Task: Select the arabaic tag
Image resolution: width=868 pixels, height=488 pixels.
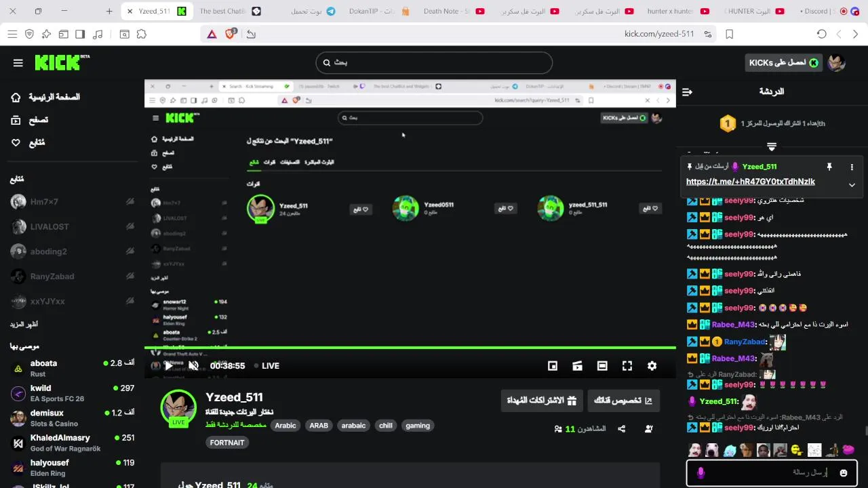Action: 353,426
